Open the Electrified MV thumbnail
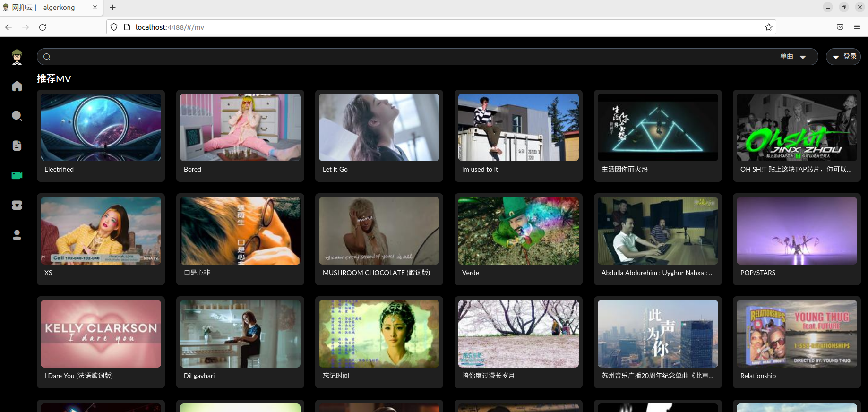868x412 pixels. [x=101, y=127]
